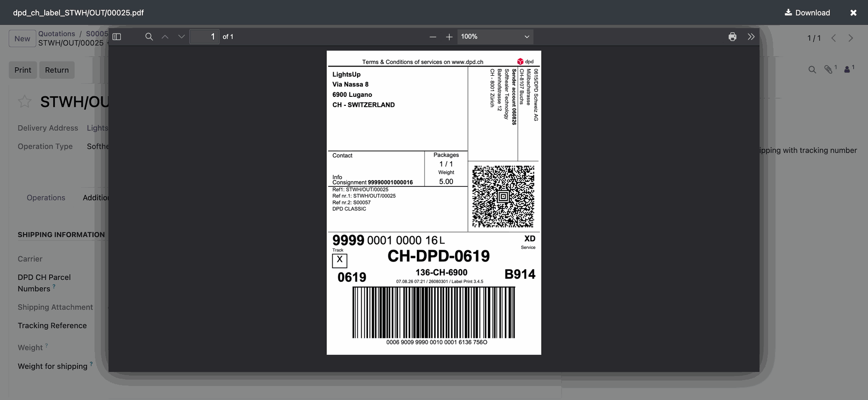Click the 136-CH-6900 routing code

(441, 272)
